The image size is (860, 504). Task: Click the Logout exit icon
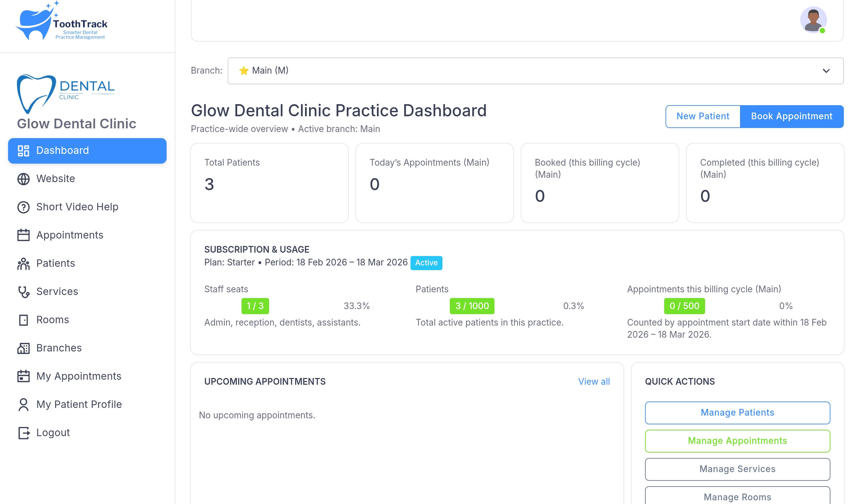(x=23, y=433)
